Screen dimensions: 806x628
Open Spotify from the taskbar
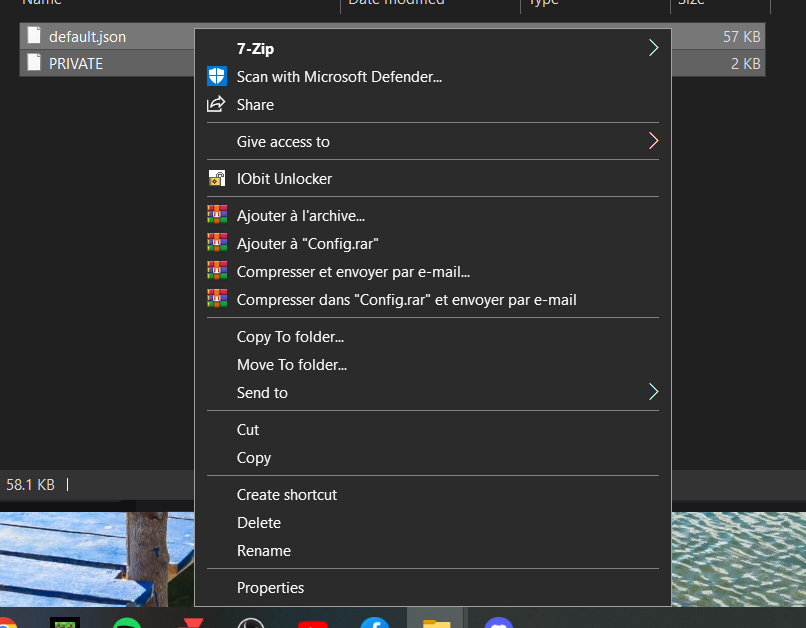click(126, 623)
